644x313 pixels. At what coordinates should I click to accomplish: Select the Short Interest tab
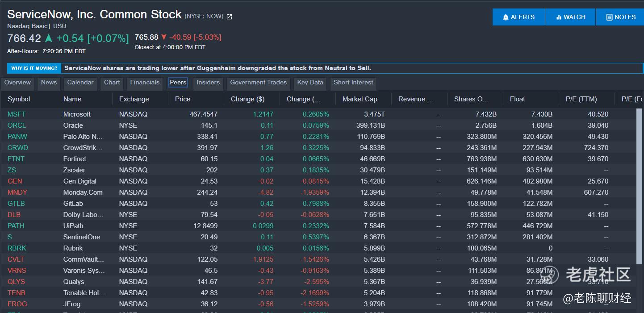pos(353,83)
